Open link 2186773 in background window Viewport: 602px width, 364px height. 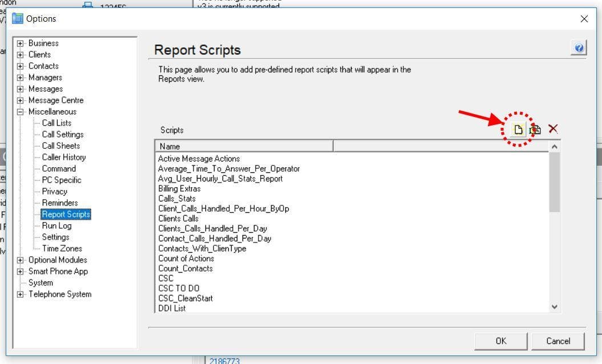point(225,361)
